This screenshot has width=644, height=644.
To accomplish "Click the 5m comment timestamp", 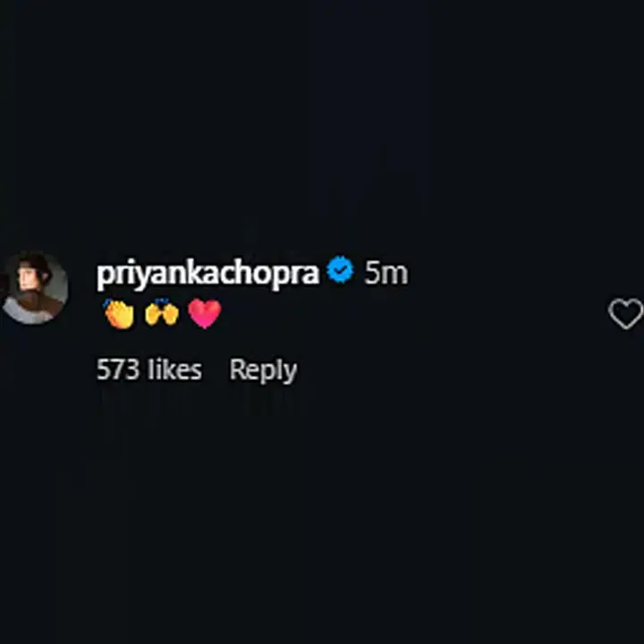I will [386, 273].
